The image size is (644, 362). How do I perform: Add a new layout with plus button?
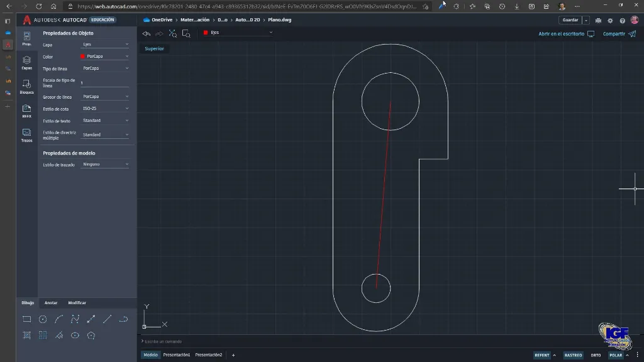coord(233,355)
